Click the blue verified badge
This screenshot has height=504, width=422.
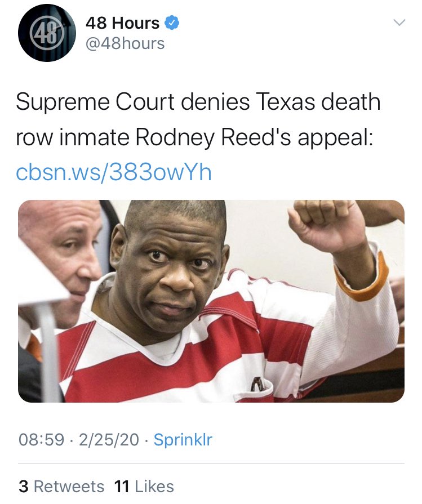pos(172,23)
